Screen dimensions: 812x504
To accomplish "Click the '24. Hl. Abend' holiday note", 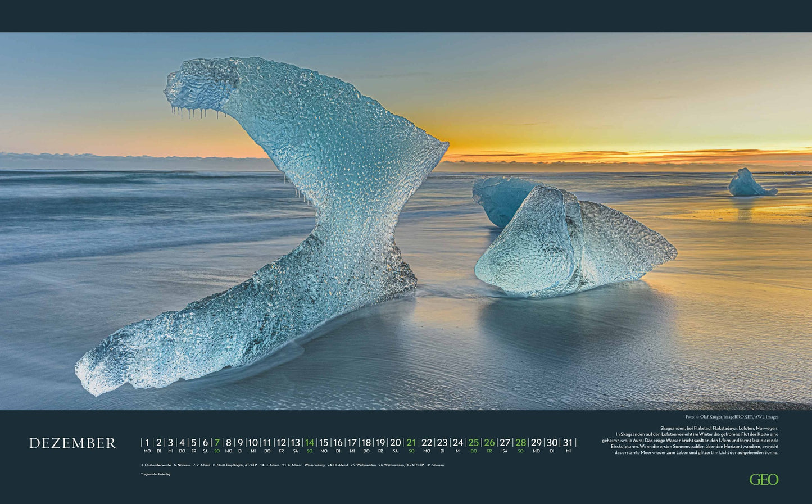I will point(338,465).
